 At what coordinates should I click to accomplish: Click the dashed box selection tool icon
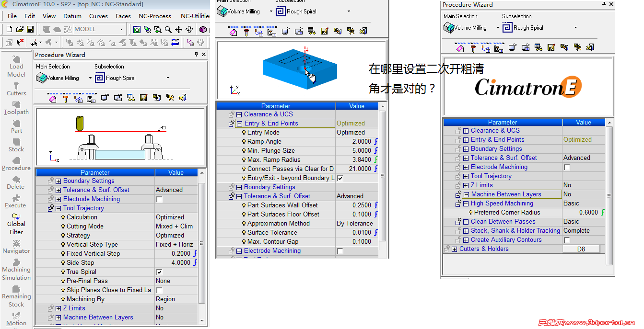tap(33, 42)
